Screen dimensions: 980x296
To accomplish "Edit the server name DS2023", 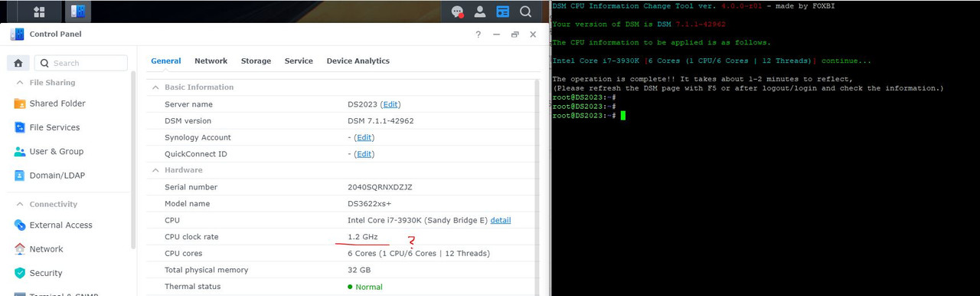I will [x=390, y=104].
